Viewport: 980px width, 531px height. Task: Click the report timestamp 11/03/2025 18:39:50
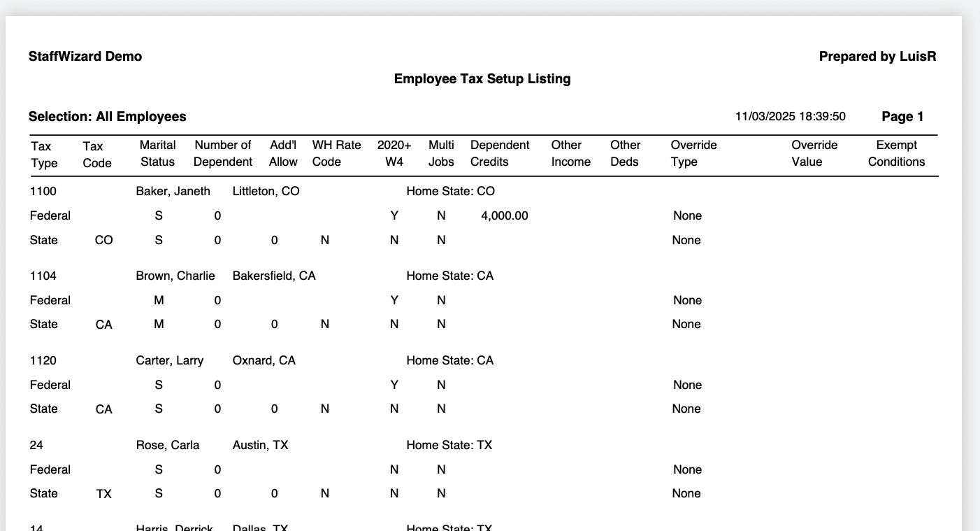(x=790, y=117)
